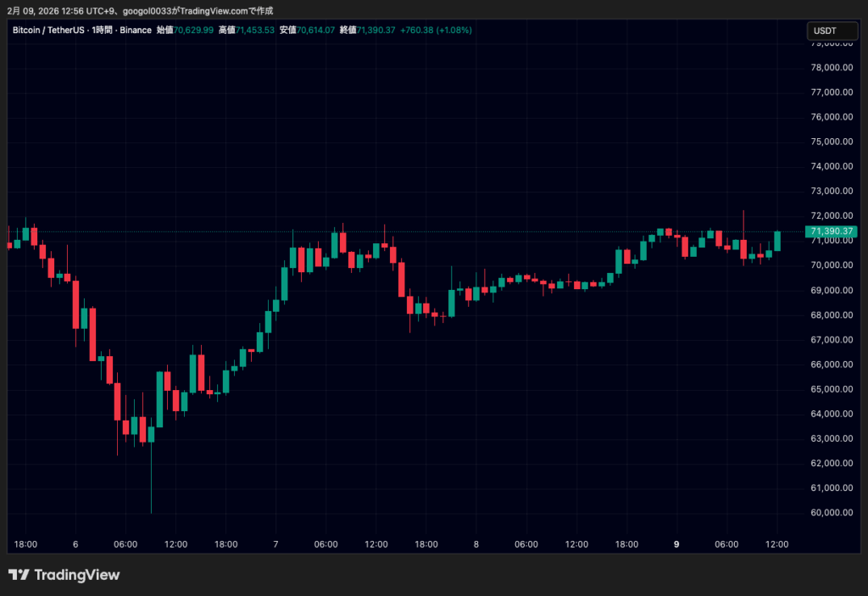Image resolution: width=868 pixels, height=596 pixels.
Task: Open the USDT currency selector
Action: click(825, 31)
